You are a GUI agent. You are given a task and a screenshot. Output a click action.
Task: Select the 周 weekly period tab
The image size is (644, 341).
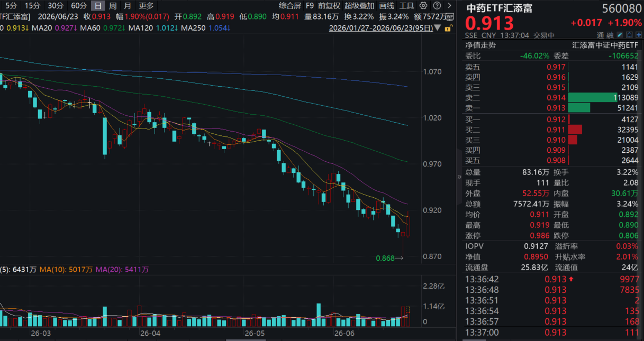pyautogui.click(x=113, y=5)
